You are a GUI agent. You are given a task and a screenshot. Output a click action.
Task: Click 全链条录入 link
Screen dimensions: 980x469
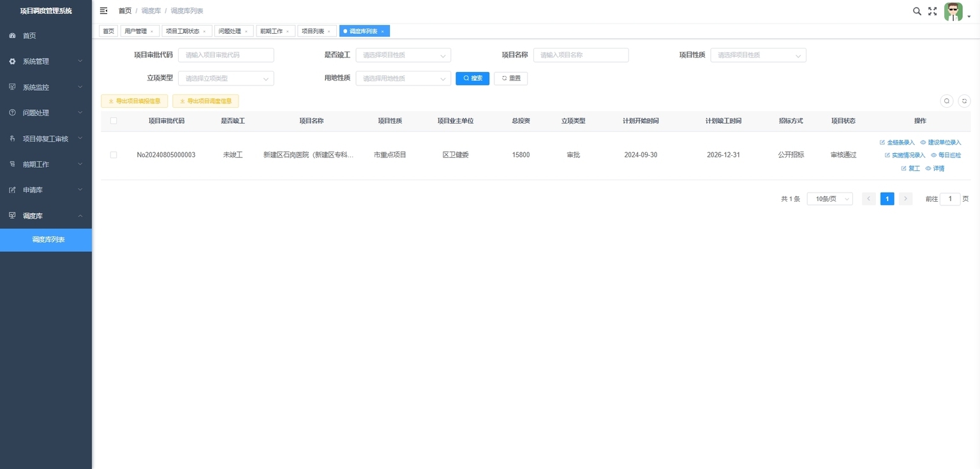[897, 142]
